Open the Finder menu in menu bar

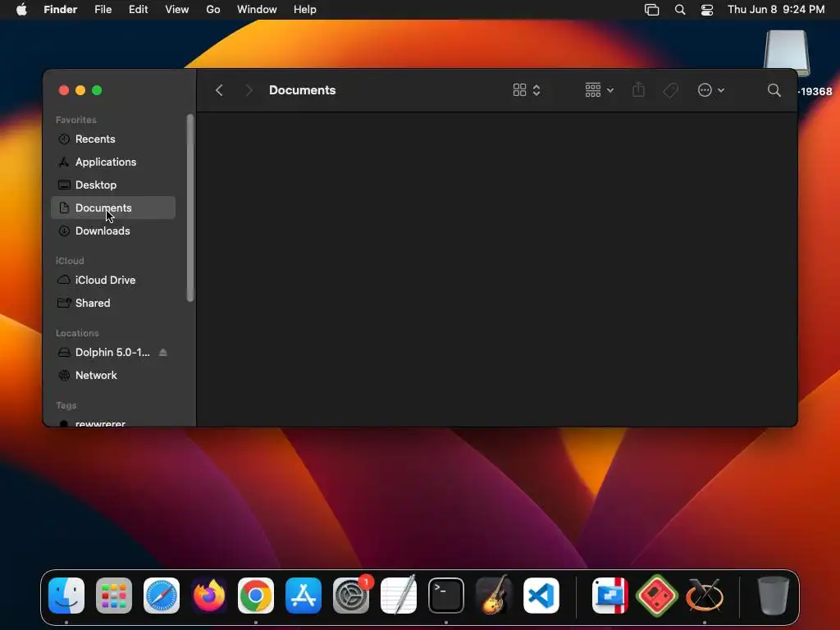tap(61, 10)
